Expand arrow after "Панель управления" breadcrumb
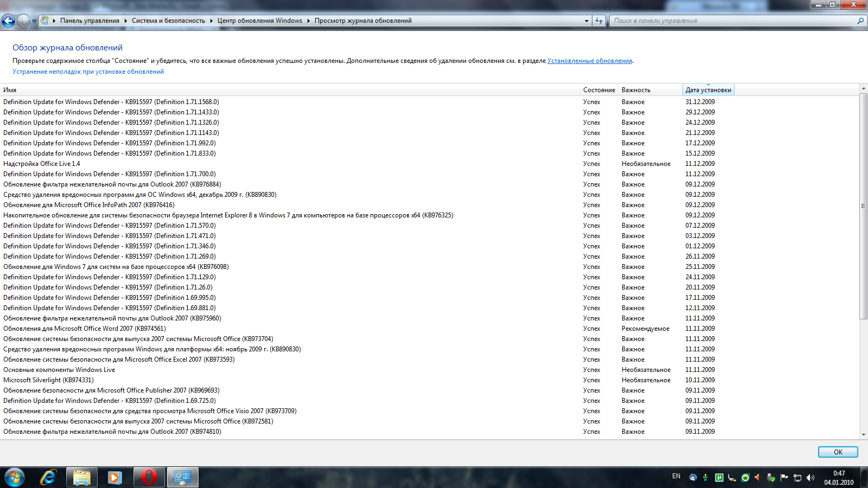The image size is (868, 488). (125, 21)
